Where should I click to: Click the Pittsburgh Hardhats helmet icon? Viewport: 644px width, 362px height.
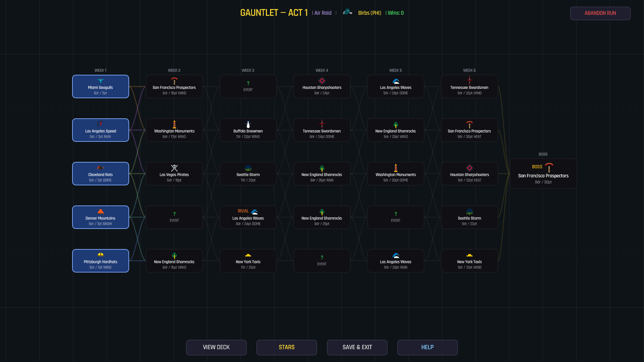pos(100,255)
